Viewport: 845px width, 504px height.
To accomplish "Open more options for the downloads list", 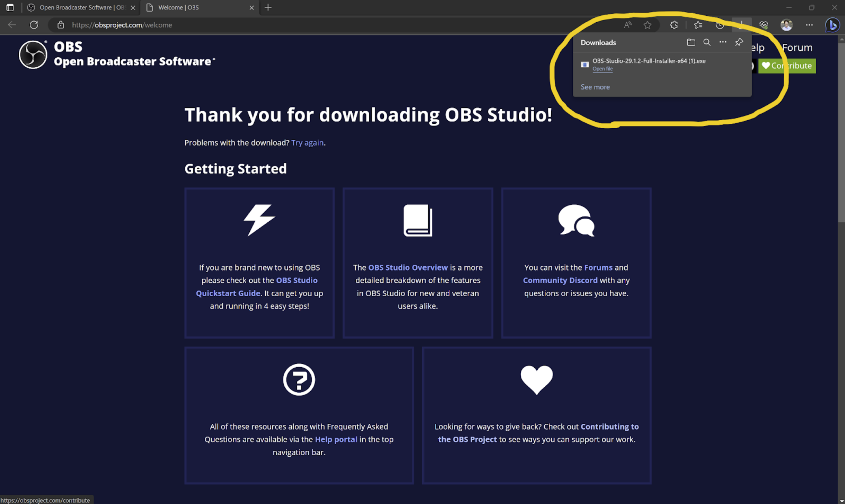I will (x=723, y=42).
